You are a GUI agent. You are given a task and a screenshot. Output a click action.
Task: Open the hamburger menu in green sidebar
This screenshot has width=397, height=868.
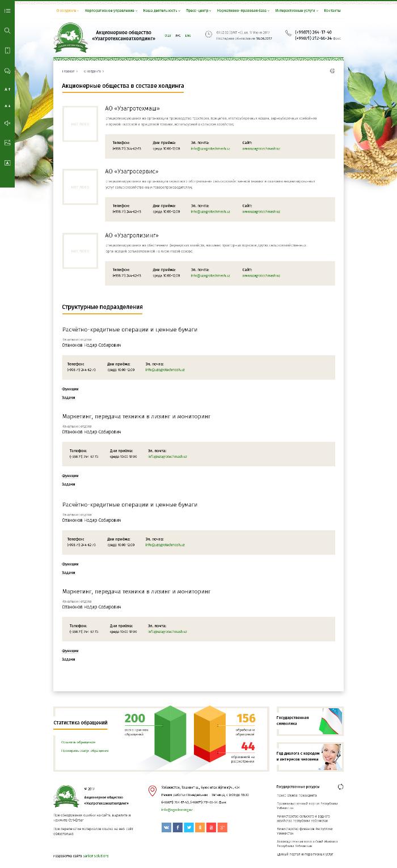pos(7,11)
